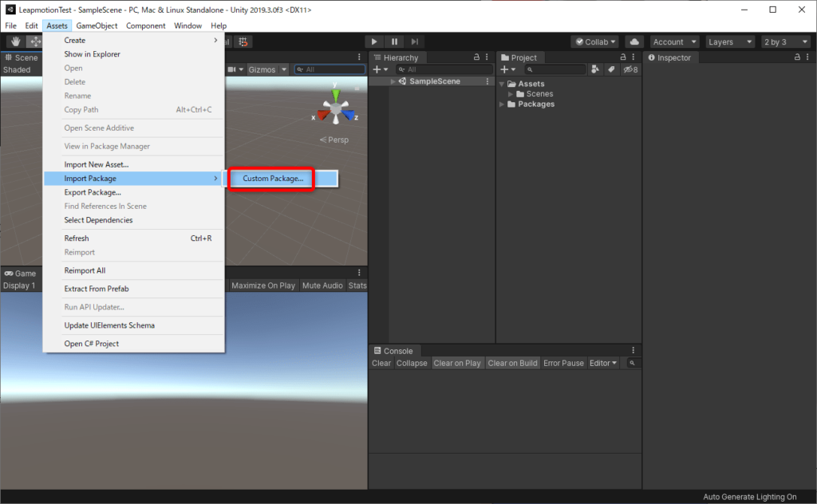Click the Assets folder icon in Project

(x=511, y=84)
